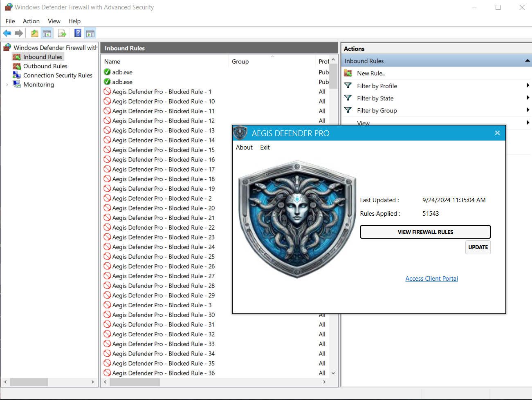Click the Aegis Defender Pro title bar shield icon
Image resolution: width=532 pixels, height=400 pixels.
(240, 133)
